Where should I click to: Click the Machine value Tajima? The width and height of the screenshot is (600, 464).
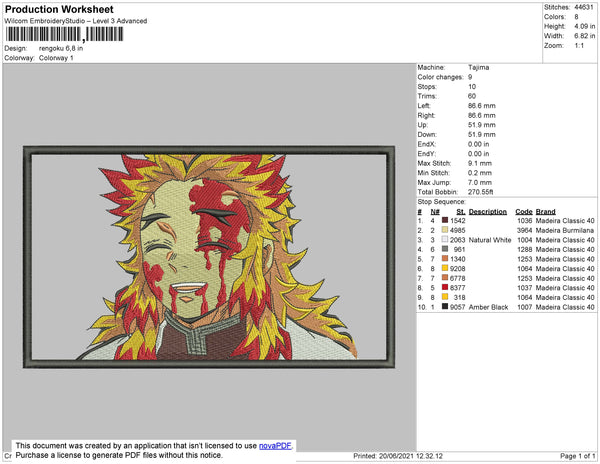click(478, 67)
